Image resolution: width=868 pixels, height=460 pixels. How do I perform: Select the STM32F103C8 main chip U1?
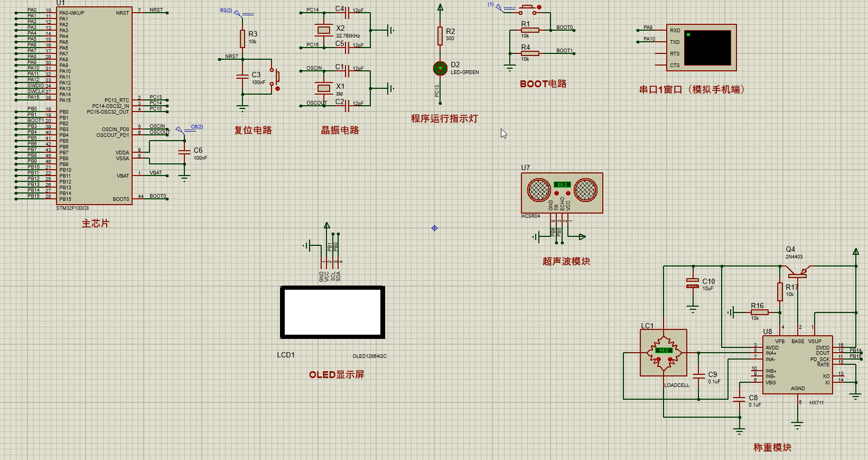[95, 105]
